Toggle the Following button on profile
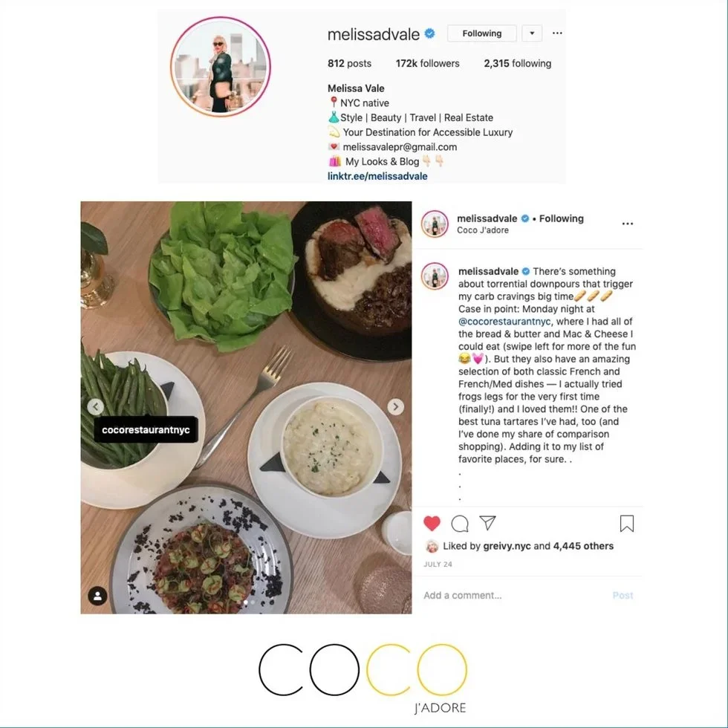 click(482, 33)
